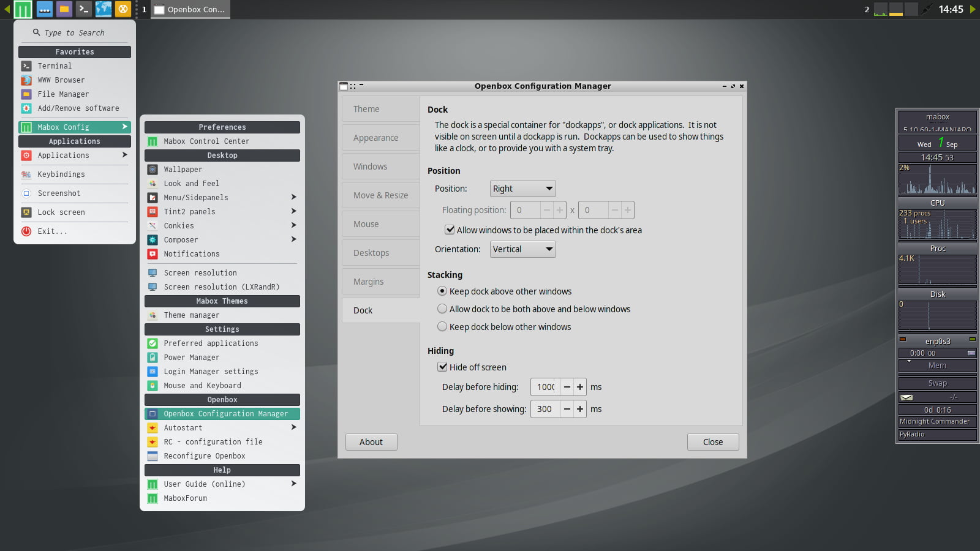Screen dimensions: 980x551
Task: Click the Login Manager settings icon
Action: tap(153, 372)
